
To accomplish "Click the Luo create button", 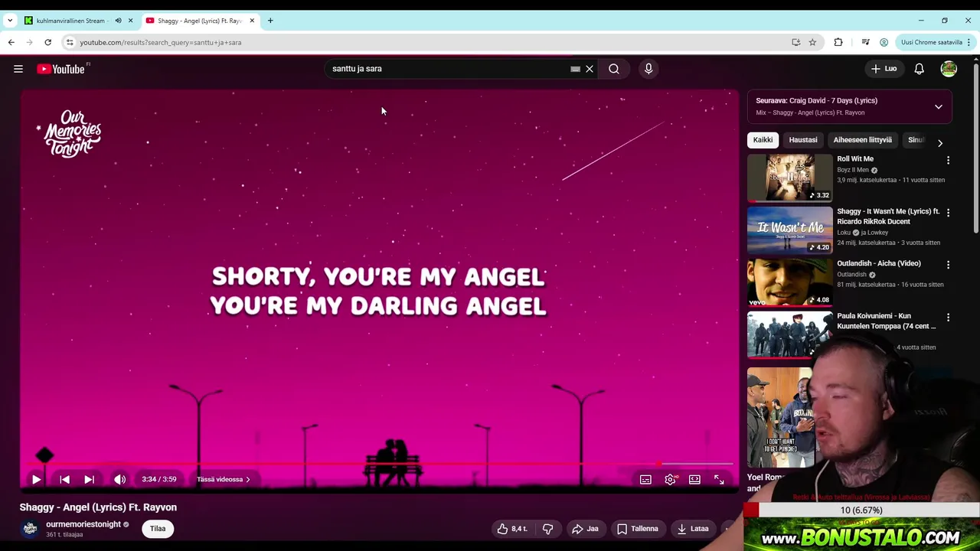I will 884,69.
